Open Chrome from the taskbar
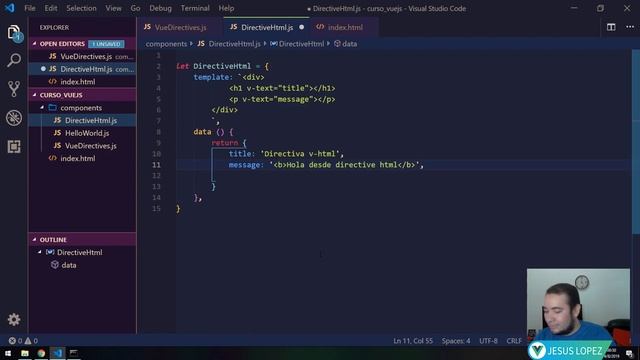The height and width of the screenshot is (360, 640). click(x=41, y=353)
